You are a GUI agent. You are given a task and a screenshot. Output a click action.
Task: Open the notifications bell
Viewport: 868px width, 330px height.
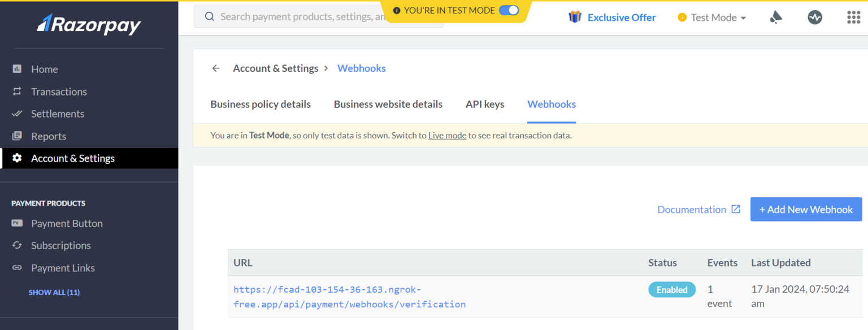tap(775, 18)
